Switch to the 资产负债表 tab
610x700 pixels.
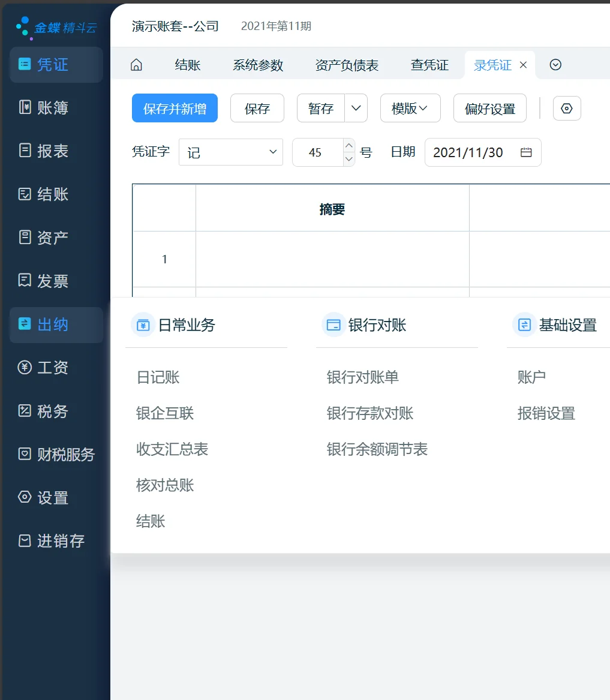point(347,65)
